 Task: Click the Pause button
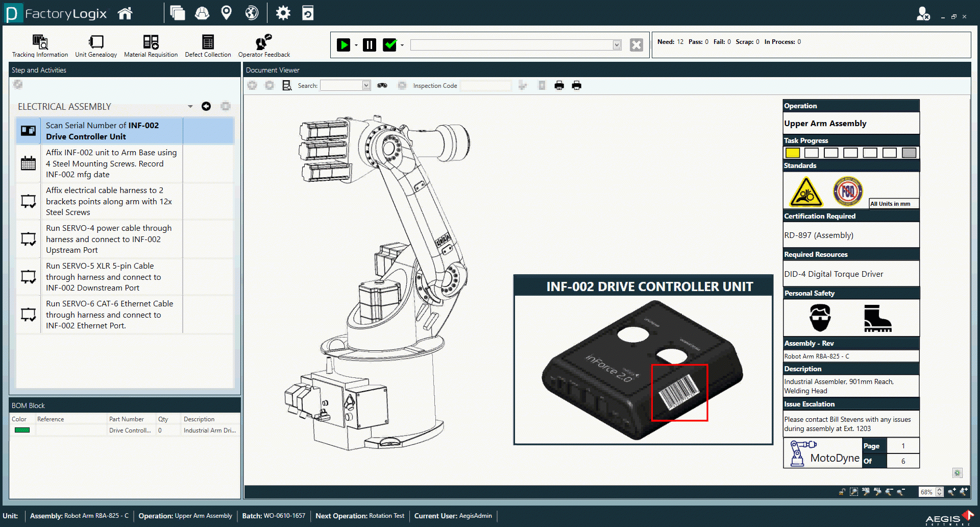(x=370, y=45)
